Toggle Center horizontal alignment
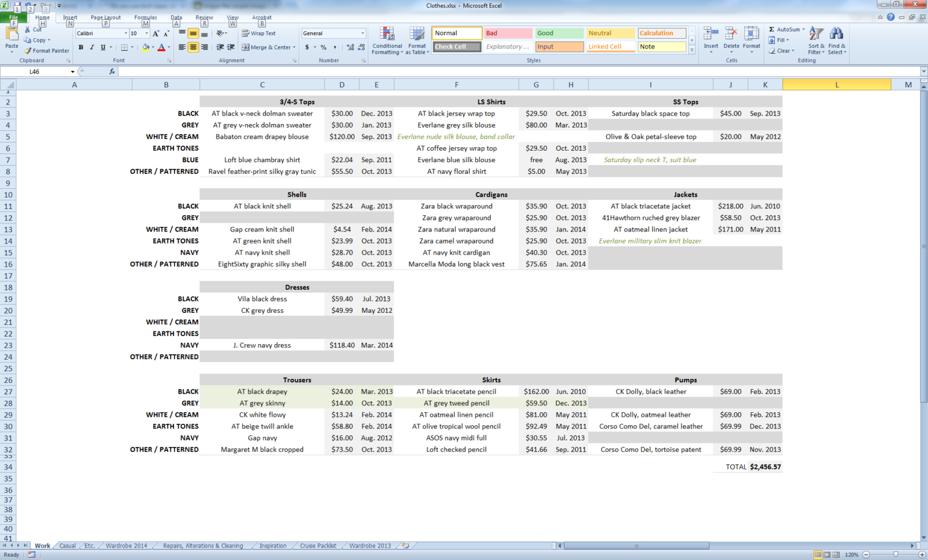 click(193, 47)
